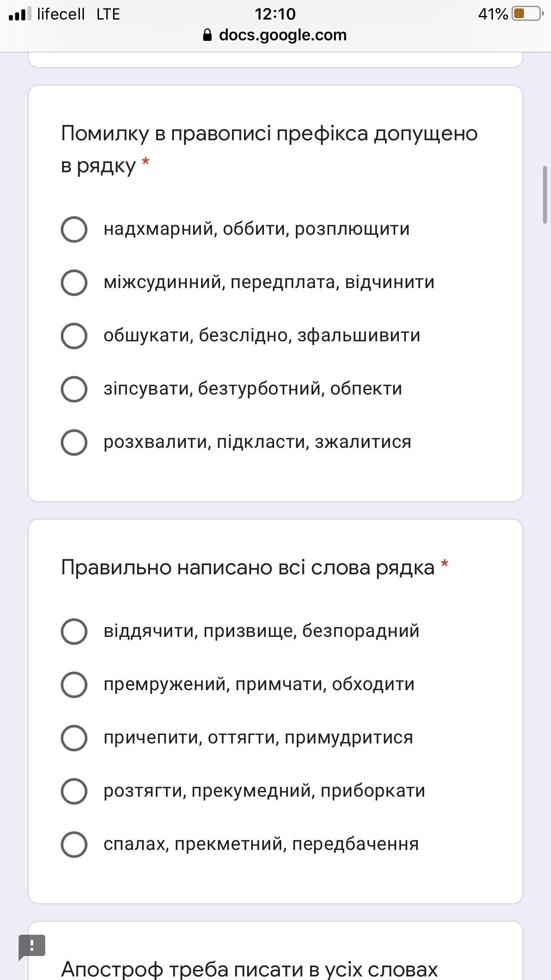Pick 'розтягти, прекумедний, приборкати' answer
Screen dimensions: 551x980
pos(74,791)
